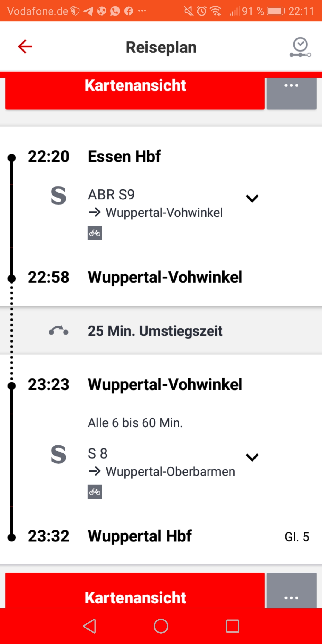The image size is (322, 644).
Task: Tap the transfer walking icon
Action: click(59, 331)
